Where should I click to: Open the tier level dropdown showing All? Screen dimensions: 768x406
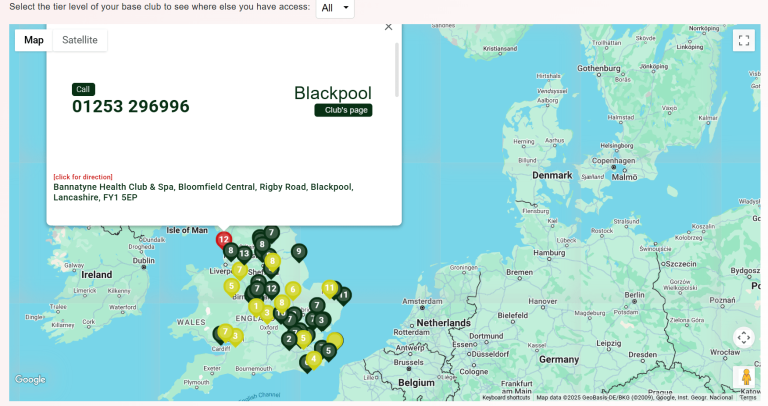[335, 9]
